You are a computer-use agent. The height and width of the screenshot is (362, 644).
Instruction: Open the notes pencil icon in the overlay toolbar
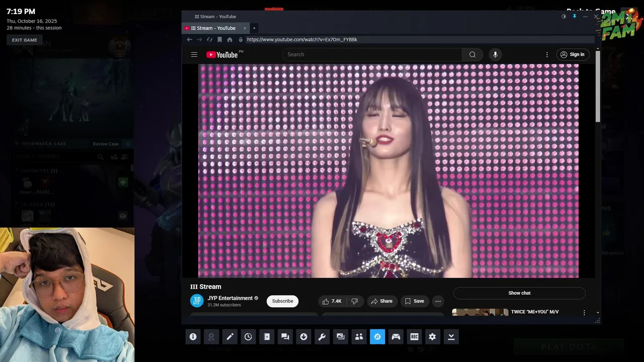tap(230, 337)
